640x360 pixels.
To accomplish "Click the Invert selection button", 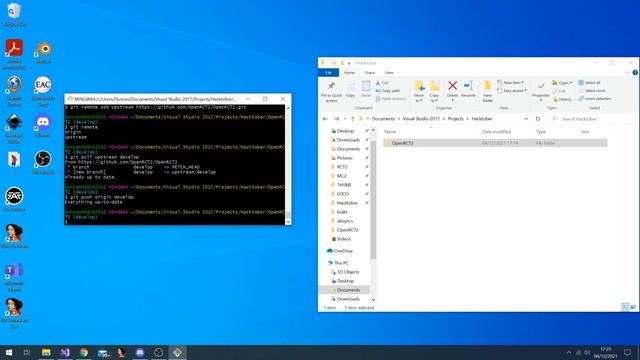I will (x=595, y=99).
